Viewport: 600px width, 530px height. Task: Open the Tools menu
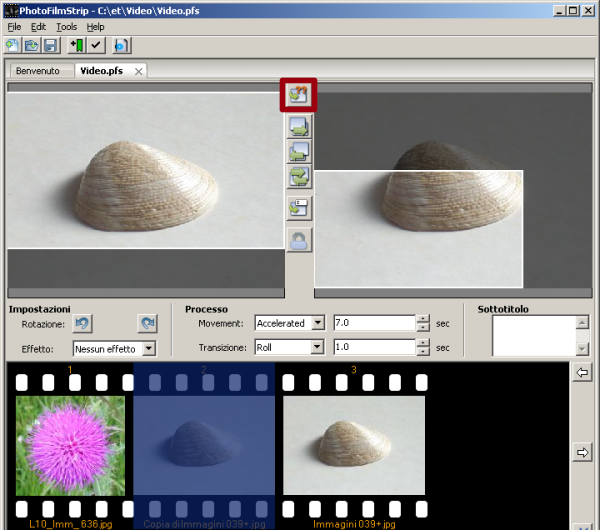66,27
